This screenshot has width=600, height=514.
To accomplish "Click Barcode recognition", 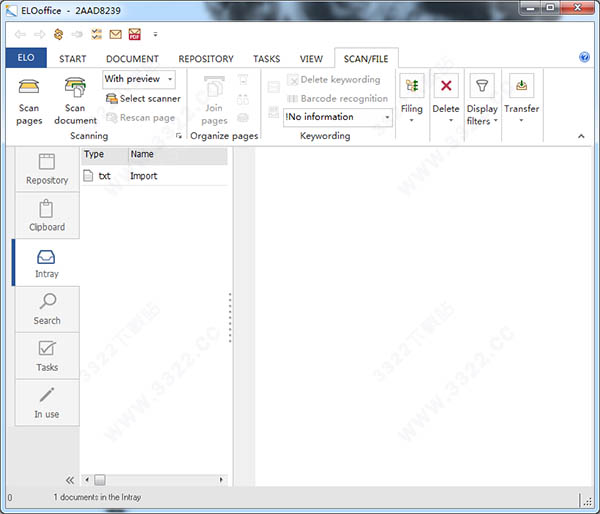I will pos(338,98).
